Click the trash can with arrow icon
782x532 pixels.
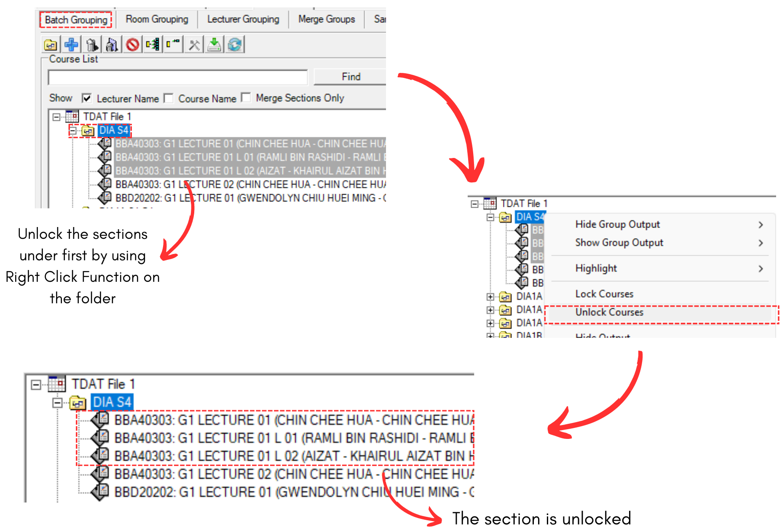tap(92, 44)
